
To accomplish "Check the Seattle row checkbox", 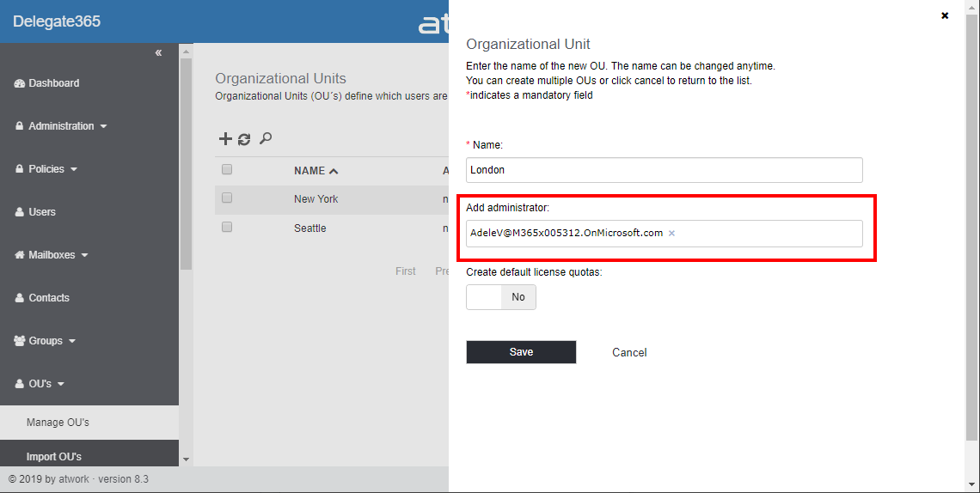I will click(227, 228).
